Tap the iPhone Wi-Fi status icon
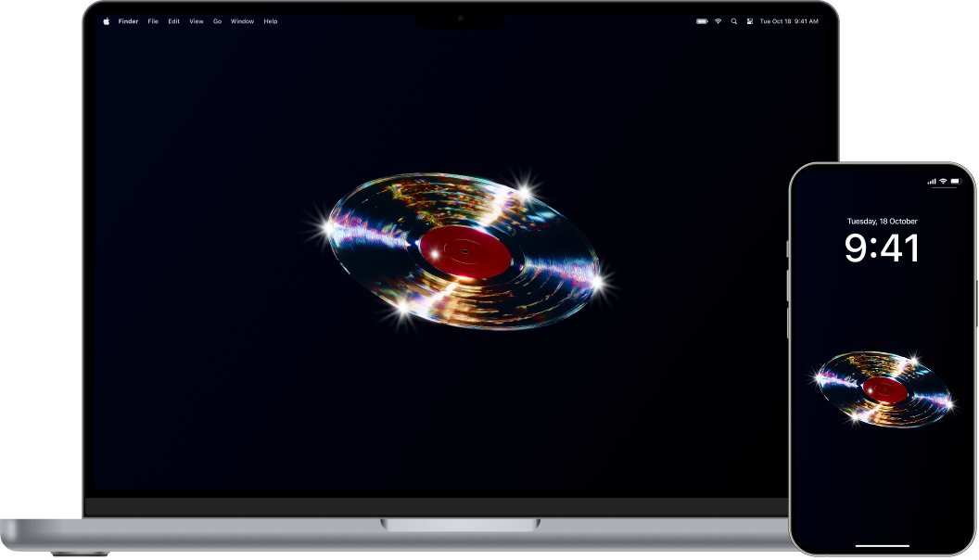The height and width of the screenshot is (560, 979). tap(943, 181)
